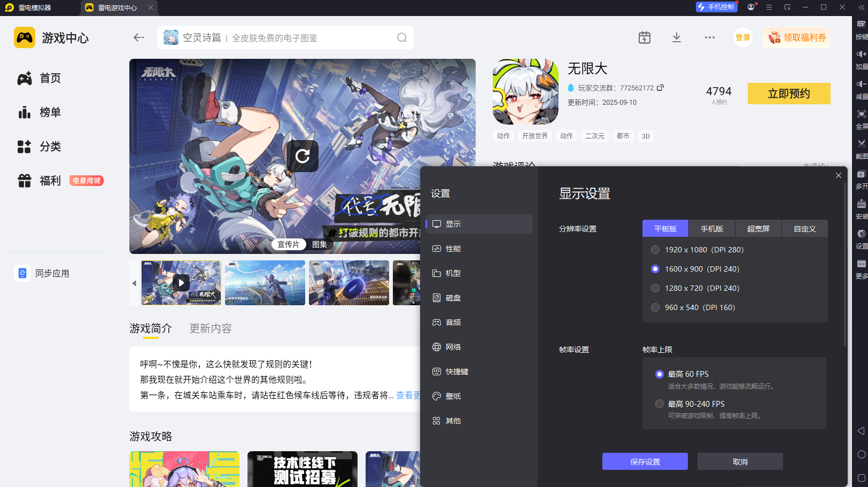This screenshot has width=868, height=487.
Task: Increase emulator volume via the 加量 sidebar icon
Action: click(x=861, y=53)
